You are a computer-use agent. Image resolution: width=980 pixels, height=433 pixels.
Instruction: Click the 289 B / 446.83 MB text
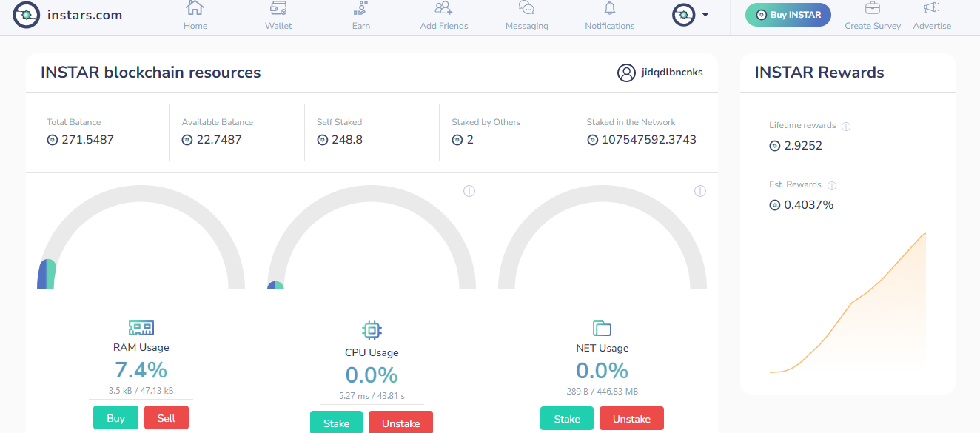[603, 392]
